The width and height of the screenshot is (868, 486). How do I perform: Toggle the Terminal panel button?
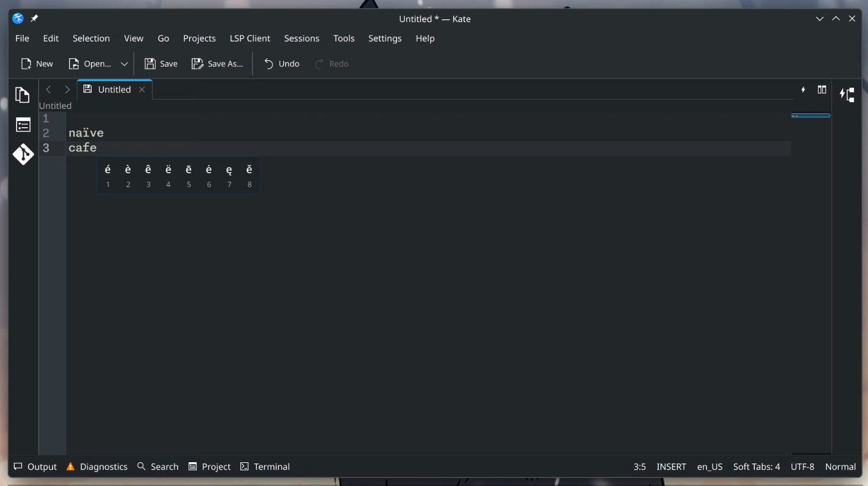coord(265,467)
